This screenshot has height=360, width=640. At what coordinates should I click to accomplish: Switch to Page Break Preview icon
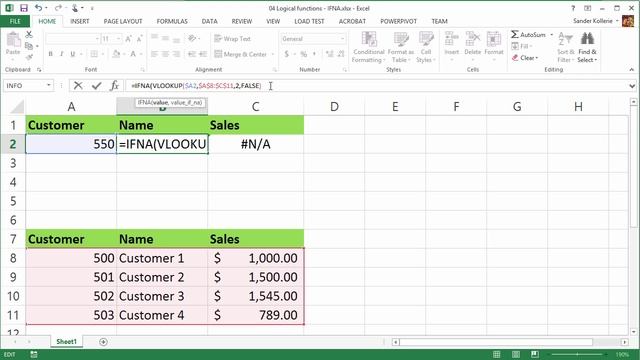tap(535, 354)
